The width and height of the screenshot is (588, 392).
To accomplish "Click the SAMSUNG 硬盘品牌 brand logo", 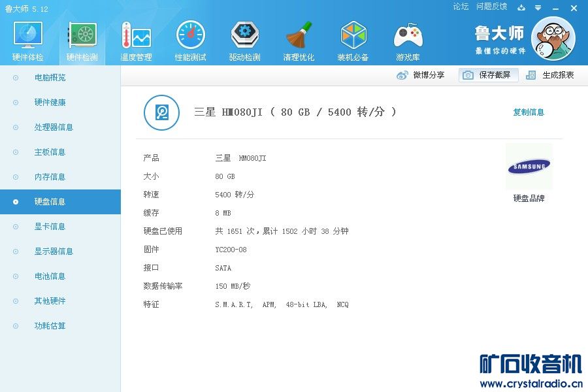I will 529,167.
